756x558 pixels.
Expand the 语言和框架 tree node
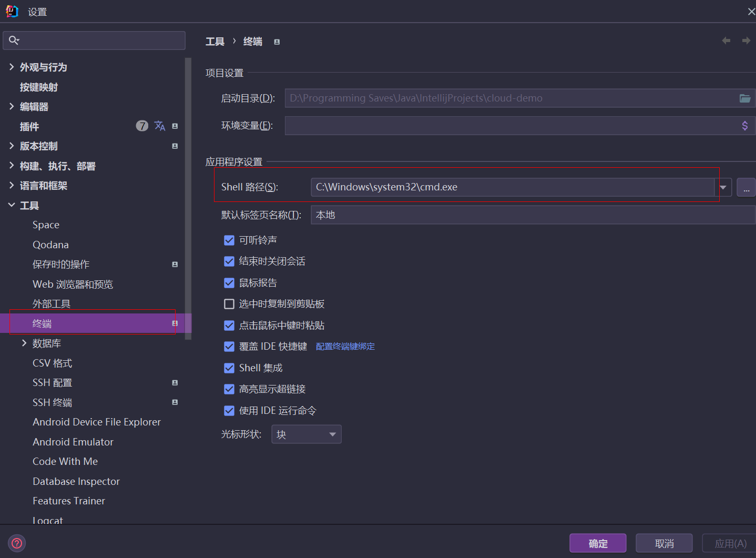[12, 185]
